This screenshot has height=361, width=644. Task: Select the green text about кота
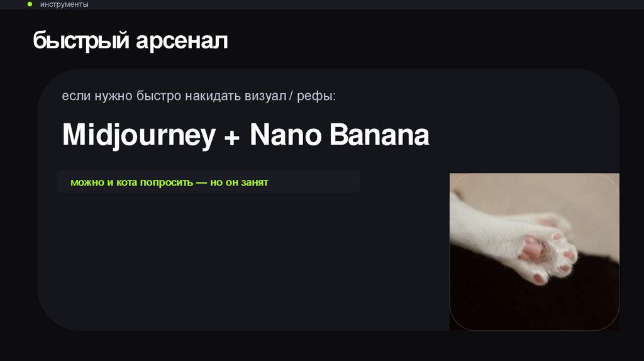[169, 182]
